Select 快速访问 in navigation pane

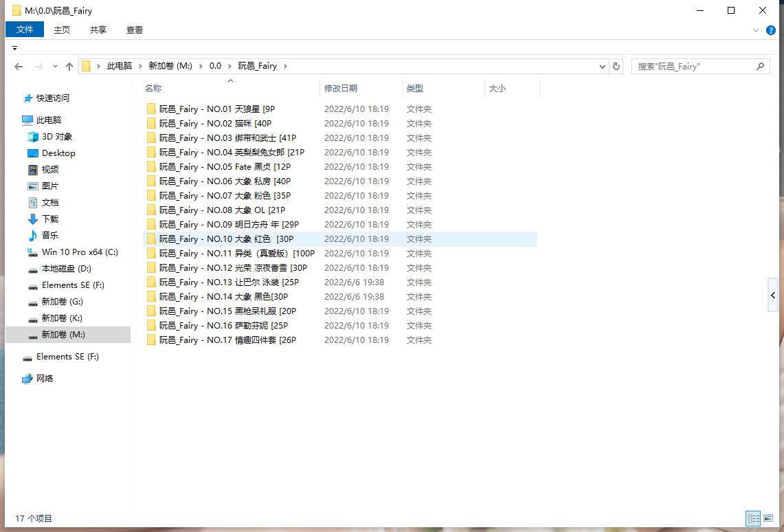tap(52, 98)
